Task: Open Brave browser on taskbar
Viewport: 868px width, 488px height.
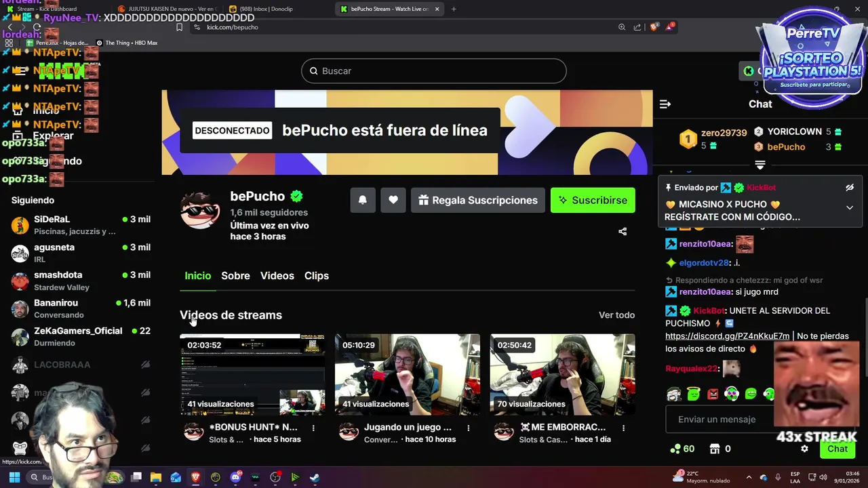Action: [196, 477]
